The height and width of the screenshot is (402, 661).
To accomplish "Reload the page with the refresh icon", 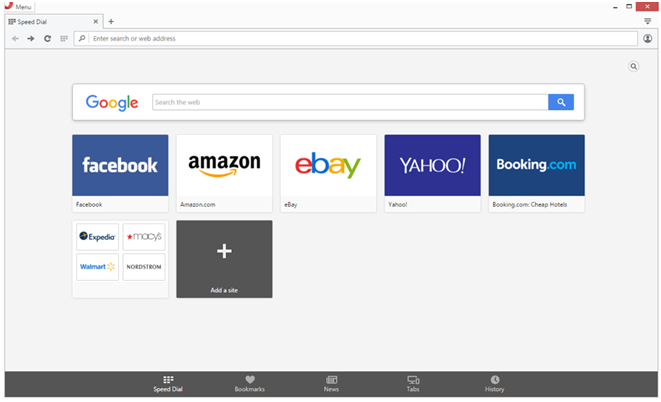I will pyautogui.click(x=47, y=38).
